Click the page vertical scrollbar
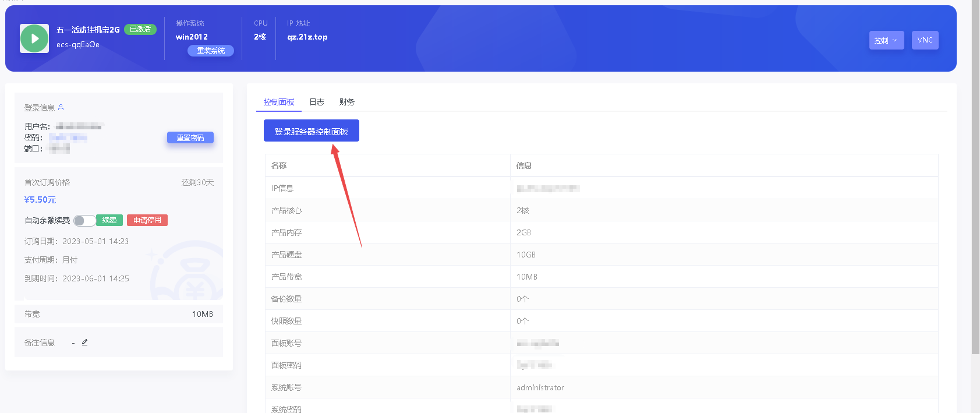 (975, 177)
